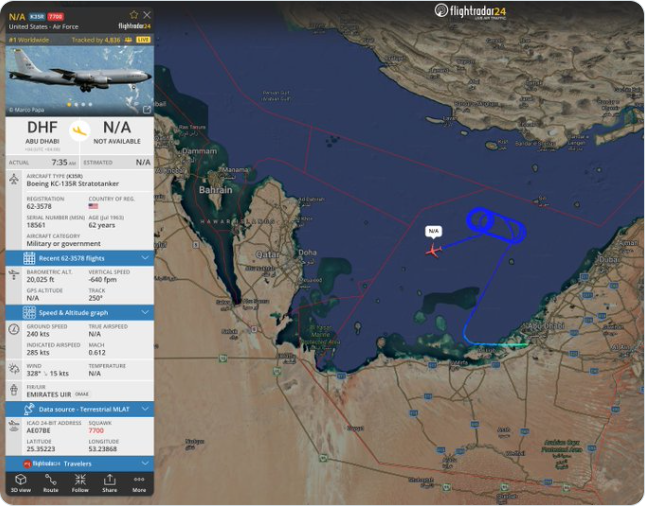Click the ICAO address aircraft icon
648x511 pixels.
point(14,426)
